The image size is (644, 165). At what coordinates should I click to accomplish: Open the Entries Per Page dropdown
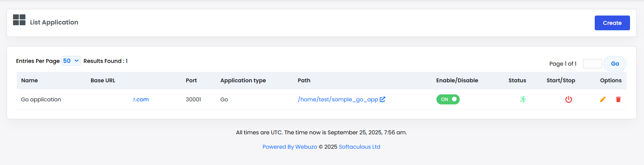(x=71, y=61)
